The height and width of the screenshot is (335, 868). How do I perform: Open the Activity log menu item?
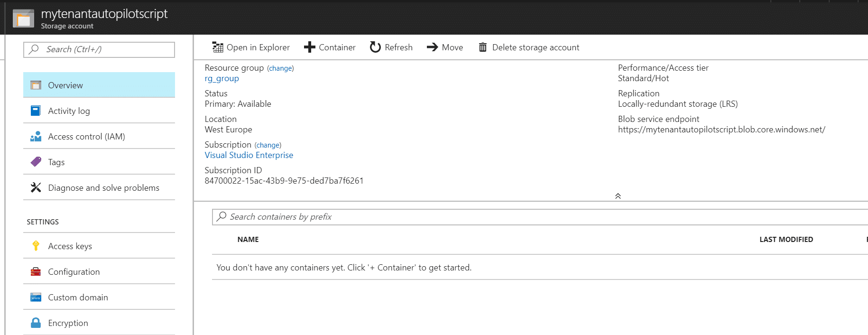pos(99,111)
